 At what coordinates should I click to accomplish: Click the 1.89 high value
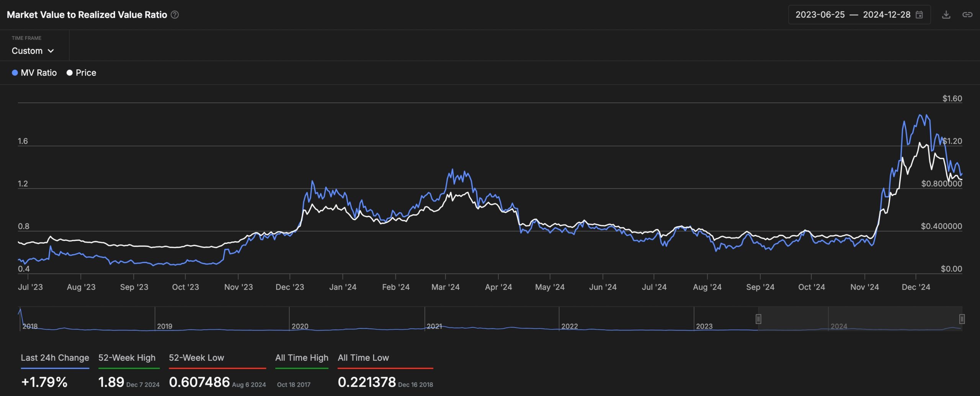click(x=111, y=382)
